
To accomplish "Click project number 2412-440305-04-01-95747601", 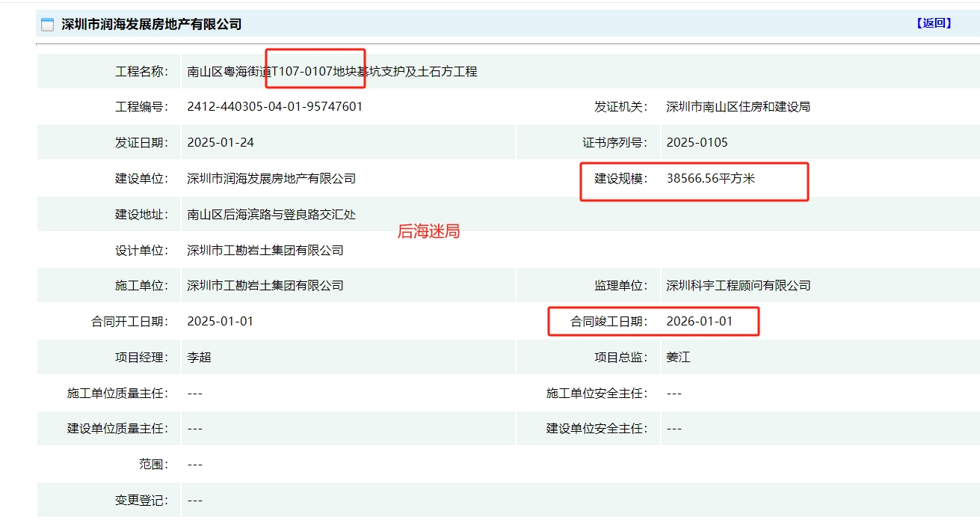I will tap(274, 107).
